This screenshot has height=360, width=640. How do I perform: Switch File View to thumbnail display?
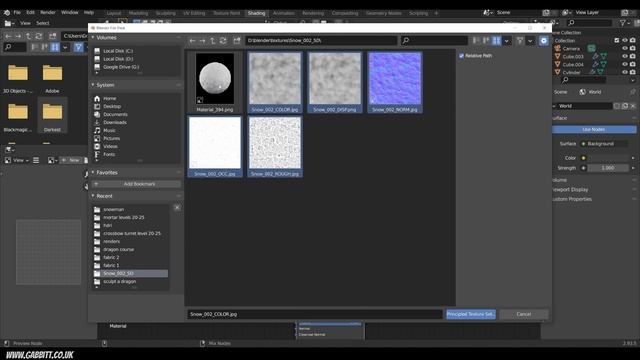[496, 40]
